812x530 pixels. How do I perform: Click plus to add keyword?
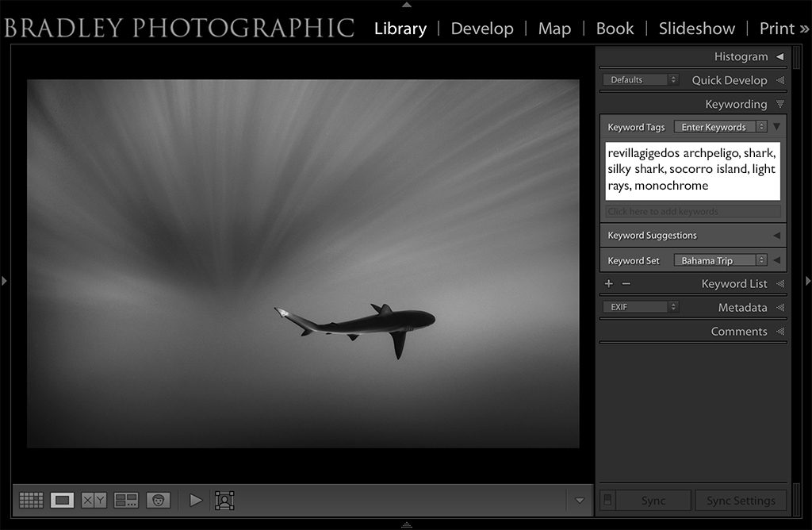click(609, 283)
